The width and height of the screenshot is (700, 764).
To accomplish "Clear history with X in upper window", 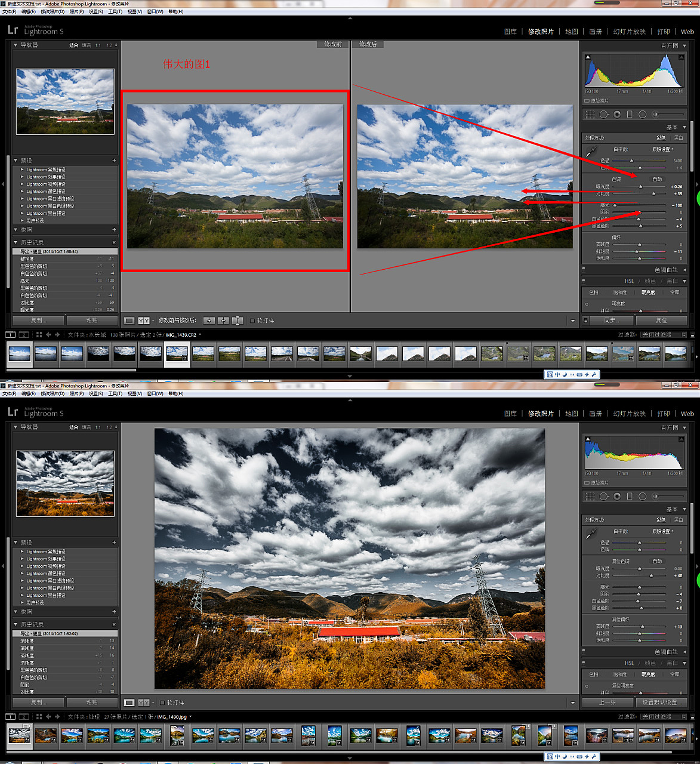I will (114, 242).
